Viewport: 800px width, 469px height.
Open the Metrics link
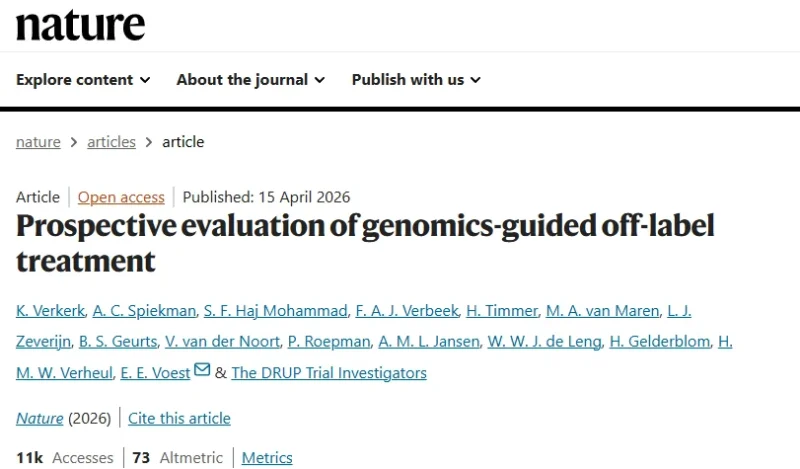click(267, 458)
